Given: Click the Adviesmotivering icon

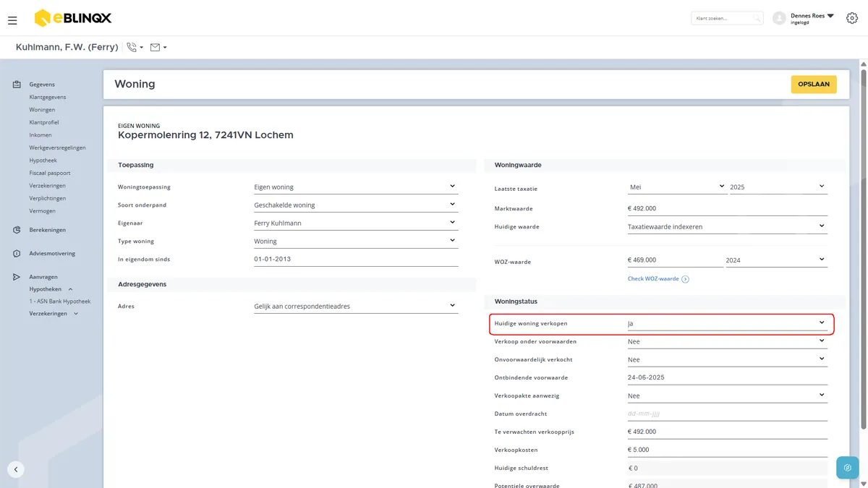Looking at the screenshot, I should tap(17, 254).
